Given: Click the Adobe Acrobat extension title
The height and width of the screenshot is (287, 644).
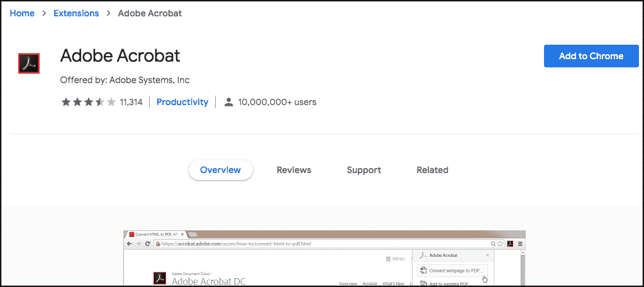Looking at the screenshot, I should tap(120, 55).
